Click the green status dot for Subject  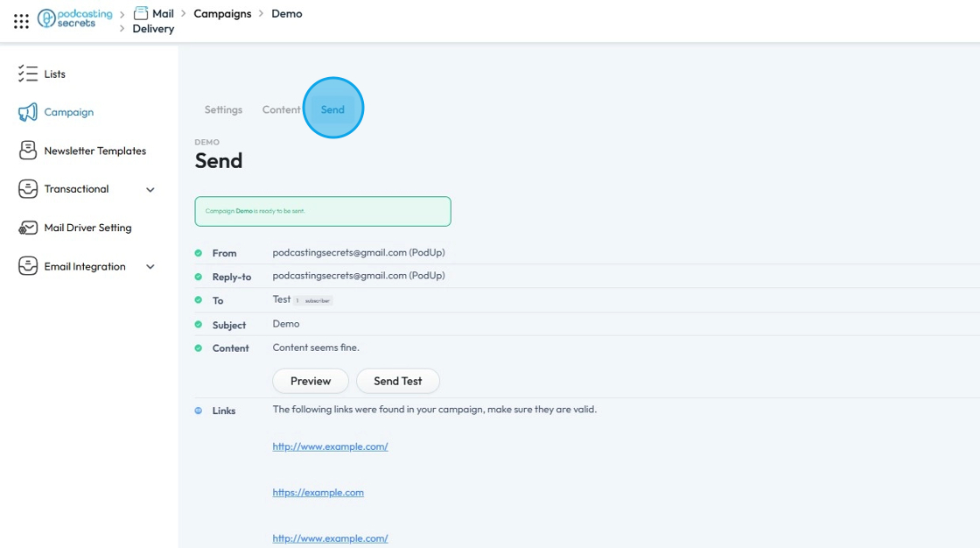[198, 325]
